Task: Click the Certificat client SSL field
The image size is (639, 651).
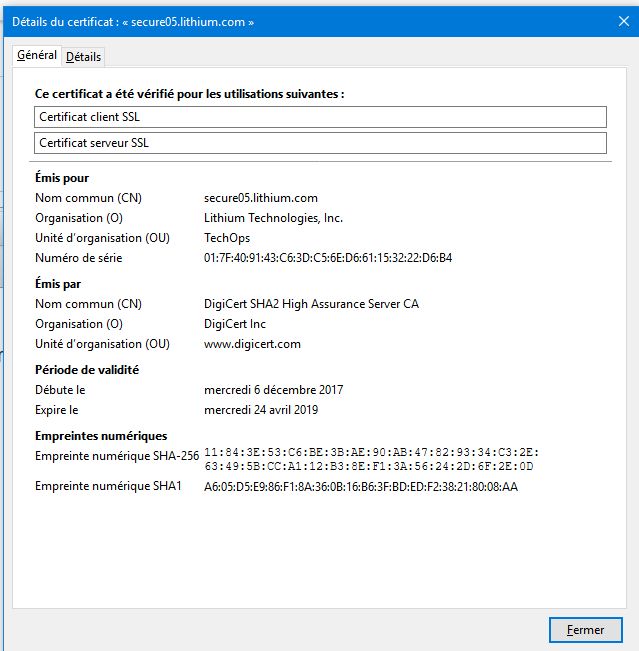Action: click(x=320, y=117)
